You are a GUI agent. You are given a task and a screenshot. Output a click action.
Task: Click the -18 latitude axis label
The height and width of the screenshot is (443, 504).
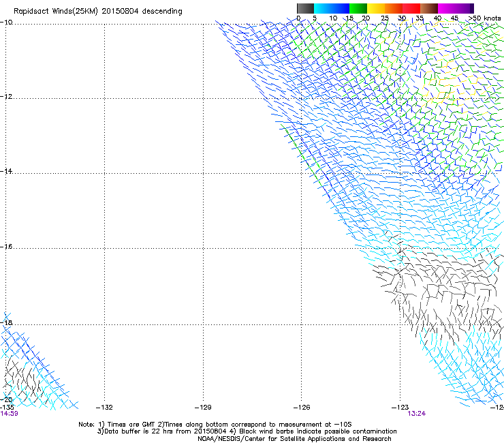tap(6, 322)
